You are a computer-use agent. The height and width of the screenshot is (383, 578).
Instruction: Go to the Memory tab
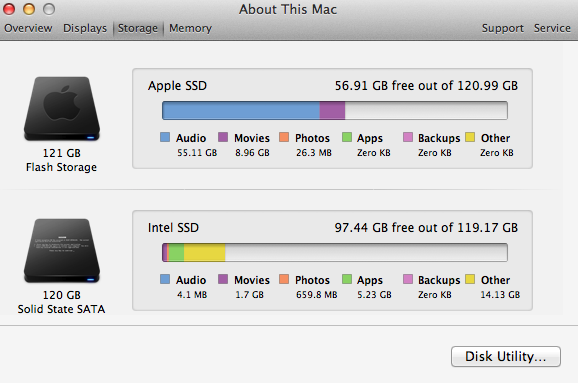[x=191, y=28]
